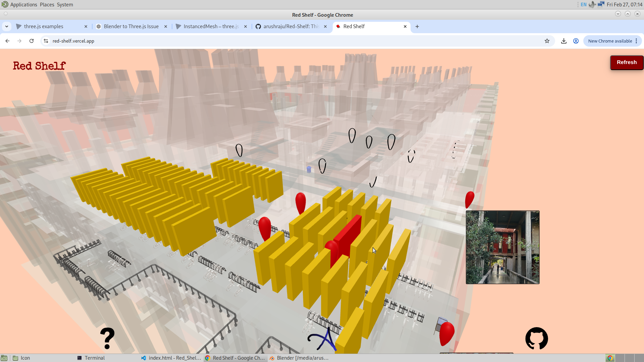
Task: Click the New Chrome available button
Action: pos(610,41)
